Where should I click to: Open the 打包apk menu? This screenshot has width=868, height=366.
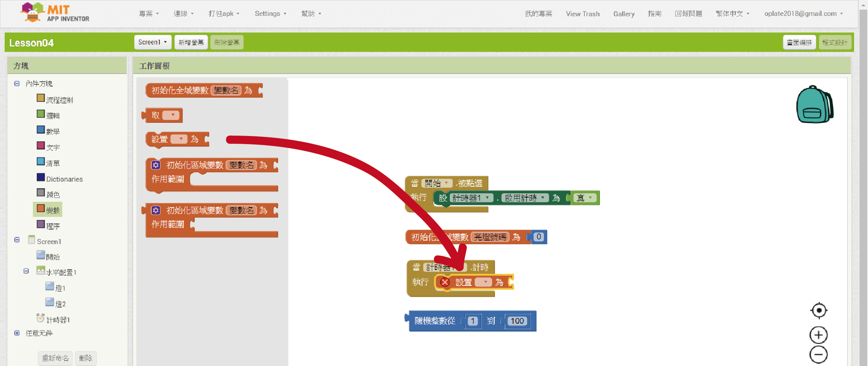(224, 14)
